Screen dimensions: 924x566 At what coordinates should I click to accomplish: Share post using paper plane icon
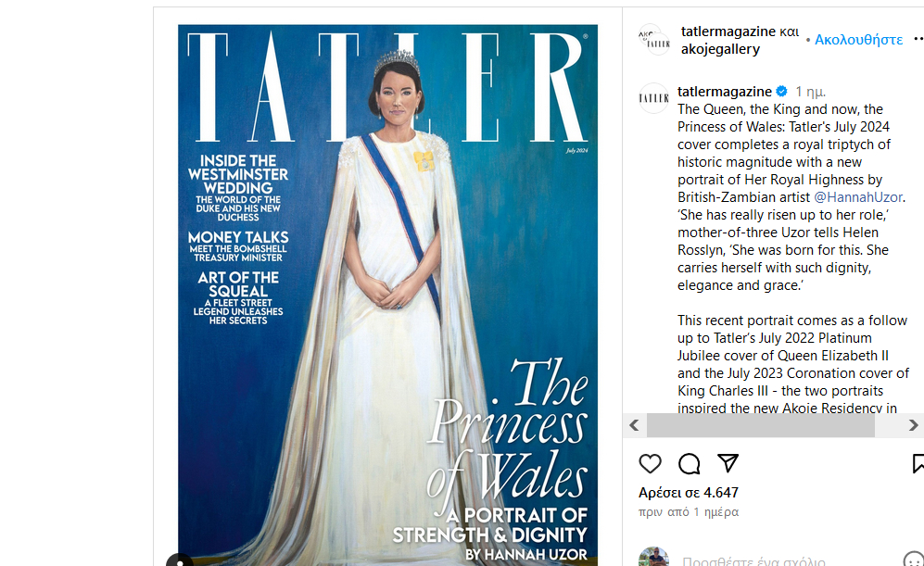[x=728, y=463]
